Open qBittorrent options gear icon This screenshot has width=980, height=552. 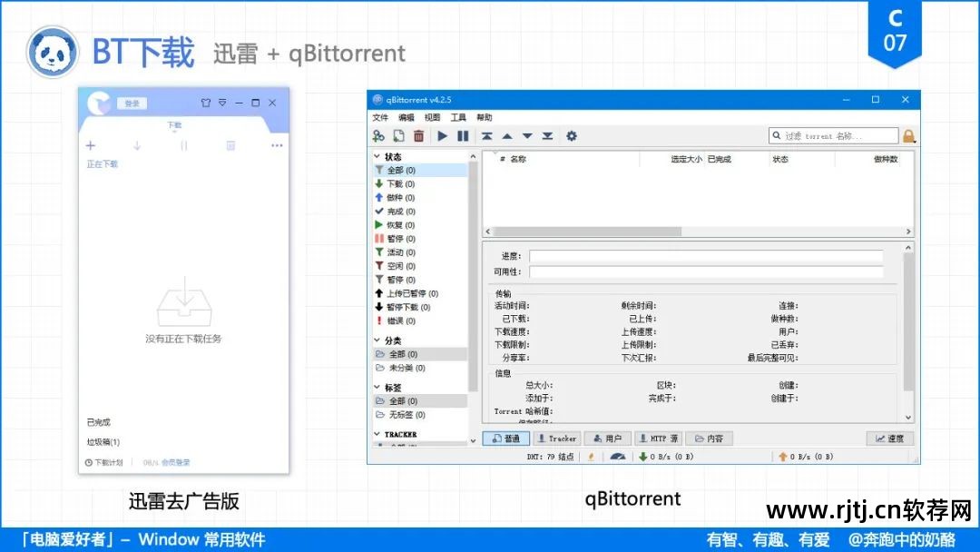[572, 135]
